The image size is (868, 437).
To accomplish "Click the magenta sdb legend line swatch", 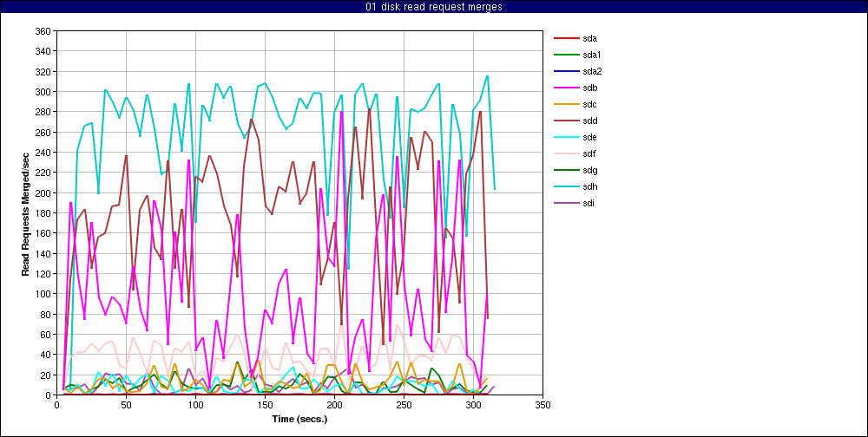I will tap(565, 88).
